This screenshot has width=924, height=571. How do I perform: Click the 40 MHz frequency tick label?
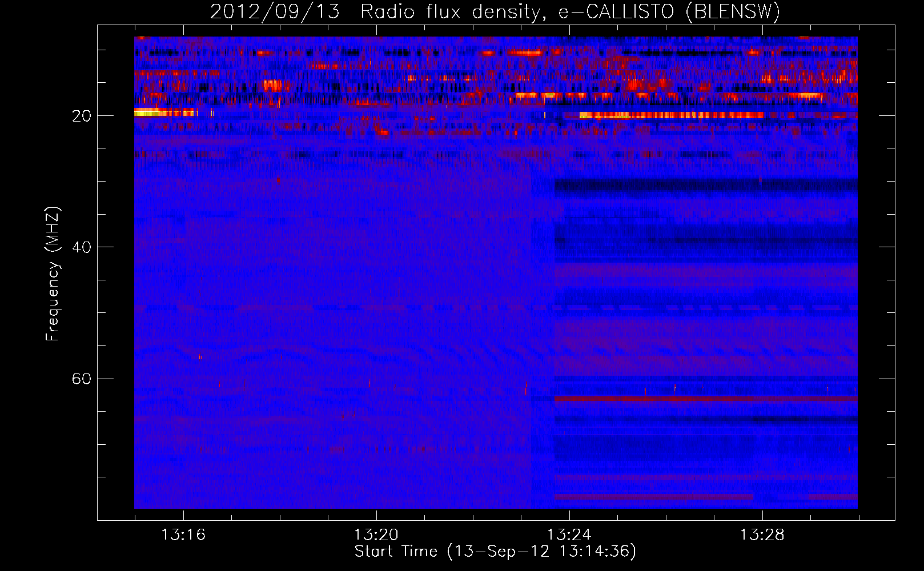point(82,247)
